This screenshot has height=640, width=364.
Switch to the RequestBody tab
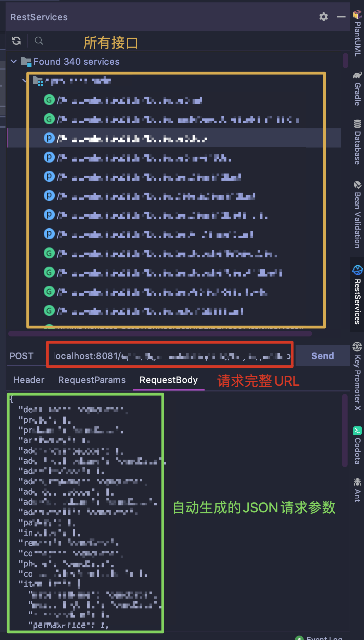pyautogui.click(x=169, y=380)
